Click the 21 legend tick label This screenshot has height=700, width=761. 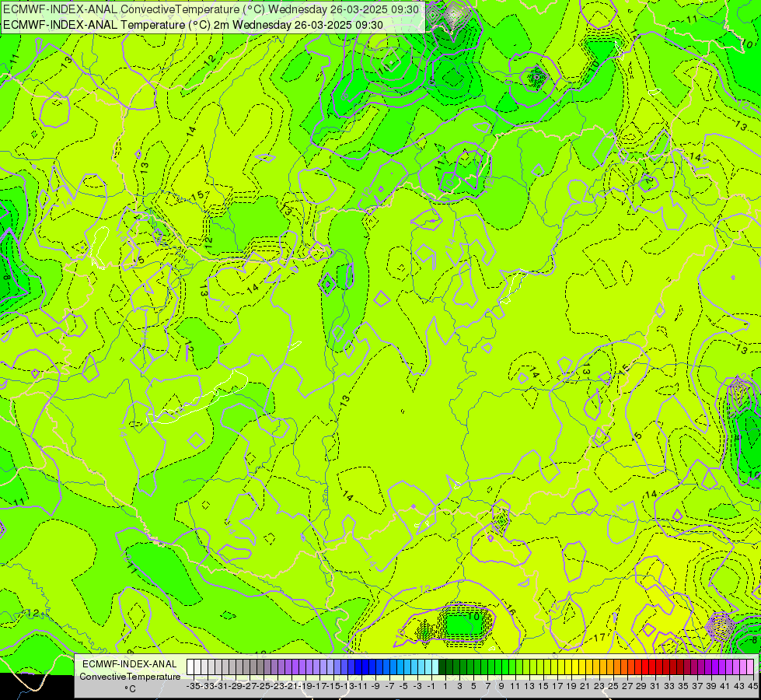(585, 687)
